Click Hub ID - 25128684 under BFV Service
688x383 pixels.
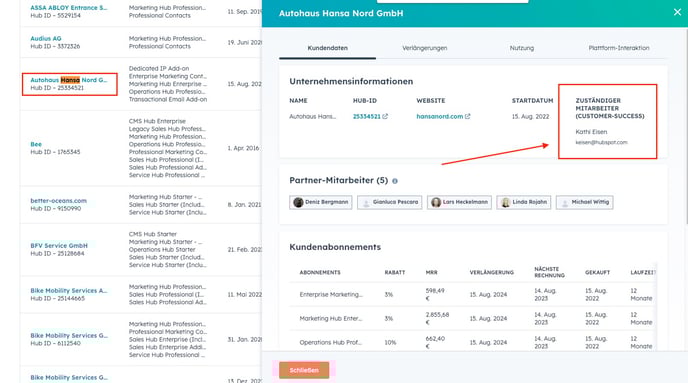pyautogui.click(x=57, y=254)
